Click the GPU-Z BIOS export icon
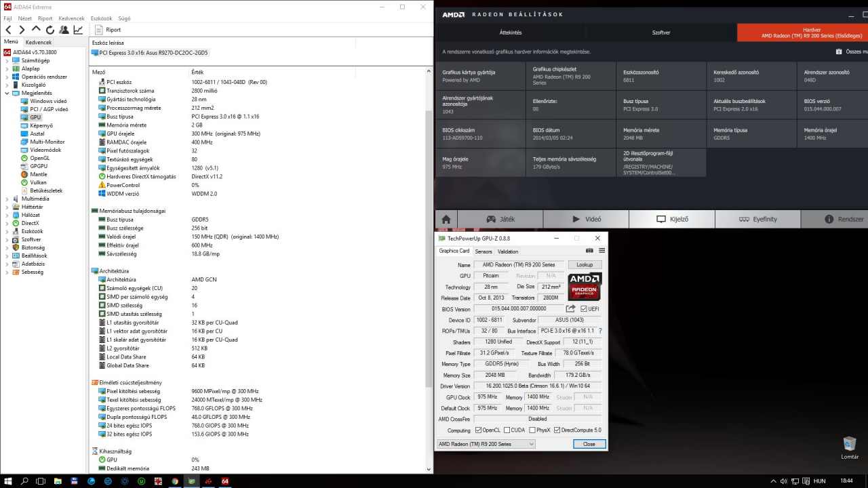This screenshot has height=488, width=868. [x=571, y=308]
